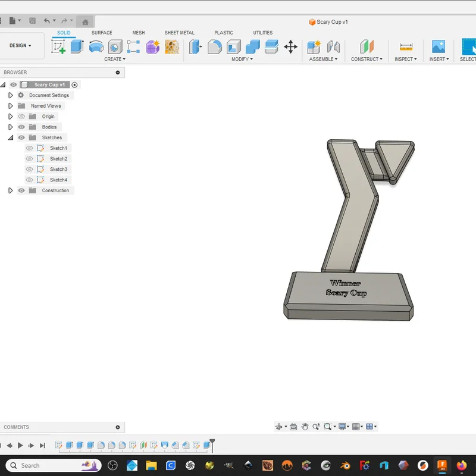Click the New Component icon
The height and width of the screenshot is (476, 476).
coord(314,47)
